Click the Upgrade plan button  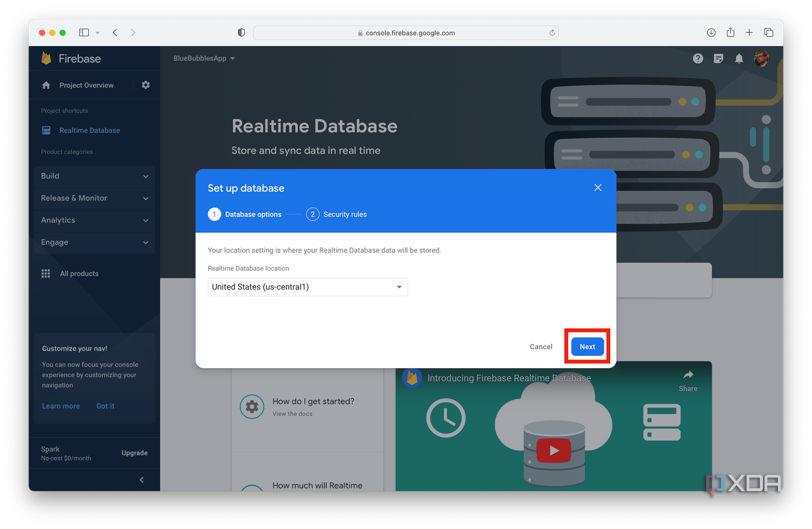pyautogui.click(x=134, y=453)
